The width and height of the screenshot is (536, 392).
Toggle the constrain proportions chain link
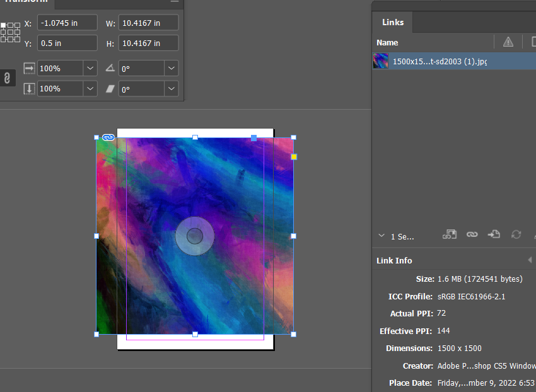(x=7, y=78)
